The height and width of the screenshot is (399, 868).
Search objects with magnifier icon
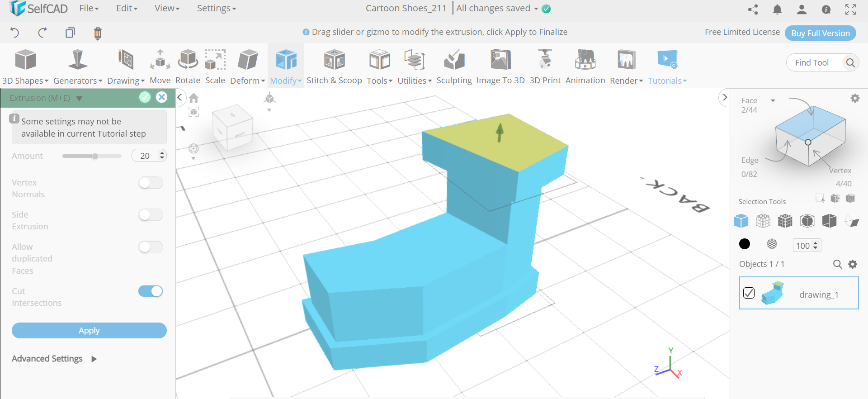(837, 264)
